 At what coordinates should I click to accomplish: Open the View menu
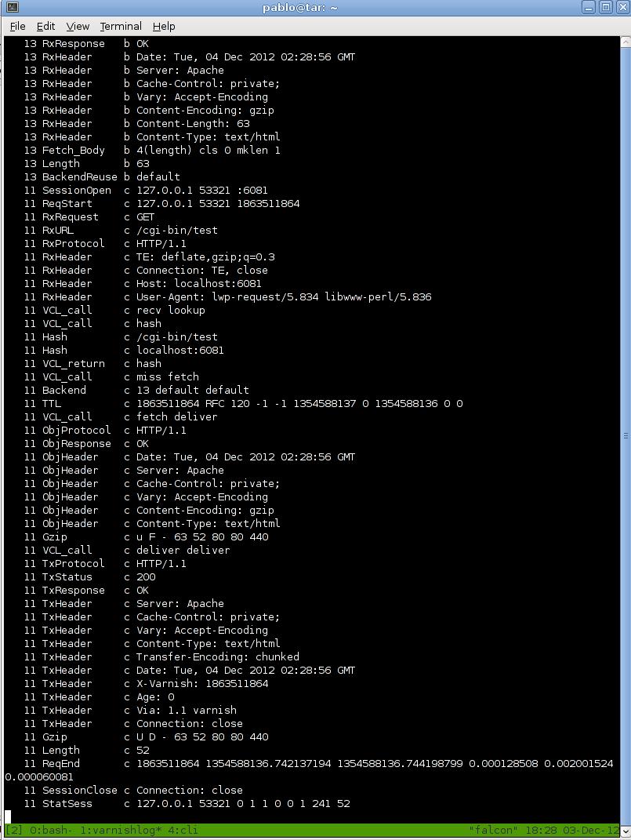tap(78, 26)
